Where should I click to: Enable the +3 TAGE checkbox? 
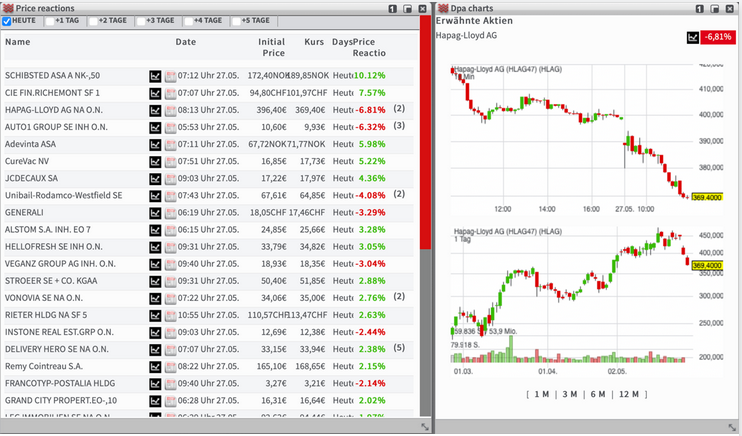pos(141,21)
